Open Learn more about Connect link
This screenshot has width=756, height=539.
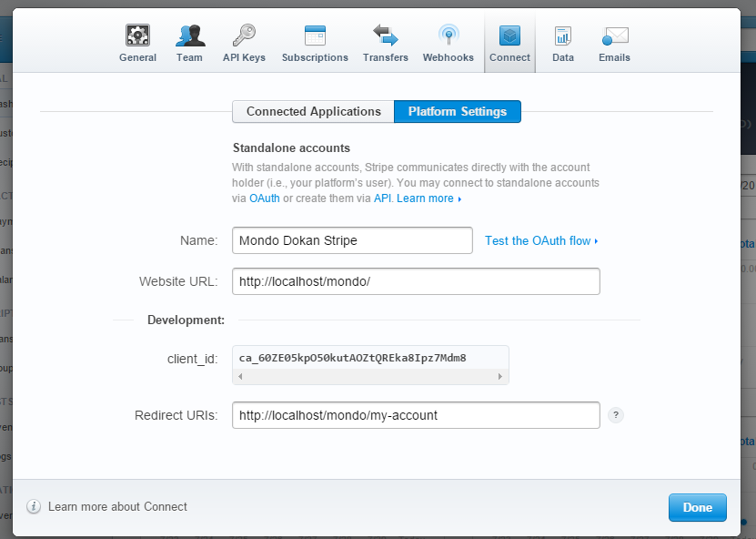tap(117, 506)
